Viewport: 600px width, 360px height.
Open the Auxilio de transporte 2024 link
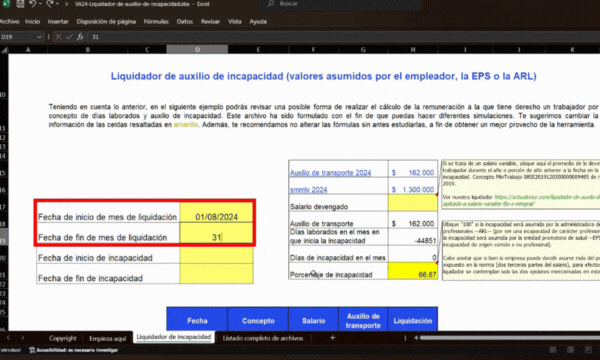(330, 173)
